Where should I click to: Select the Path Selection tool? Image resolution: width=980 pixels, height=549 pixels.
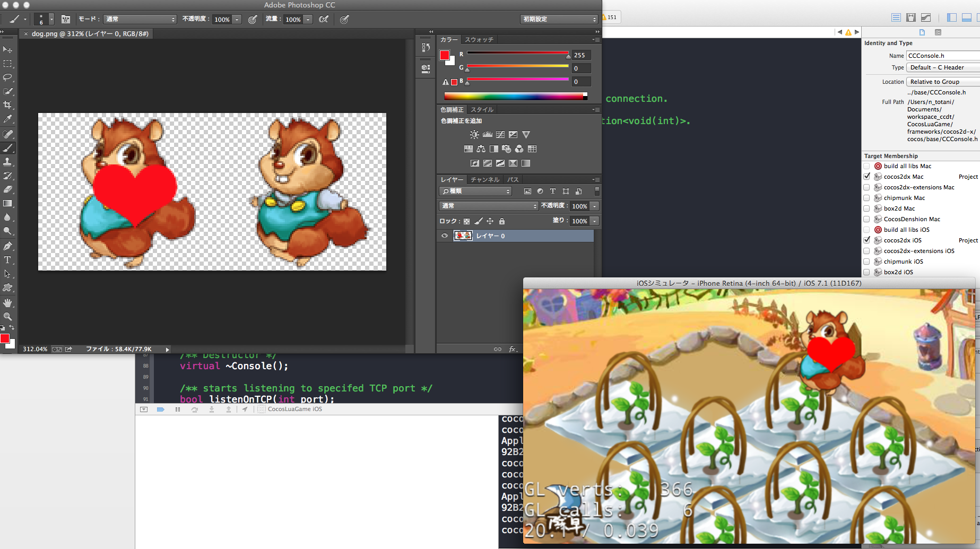coord(7,274)
